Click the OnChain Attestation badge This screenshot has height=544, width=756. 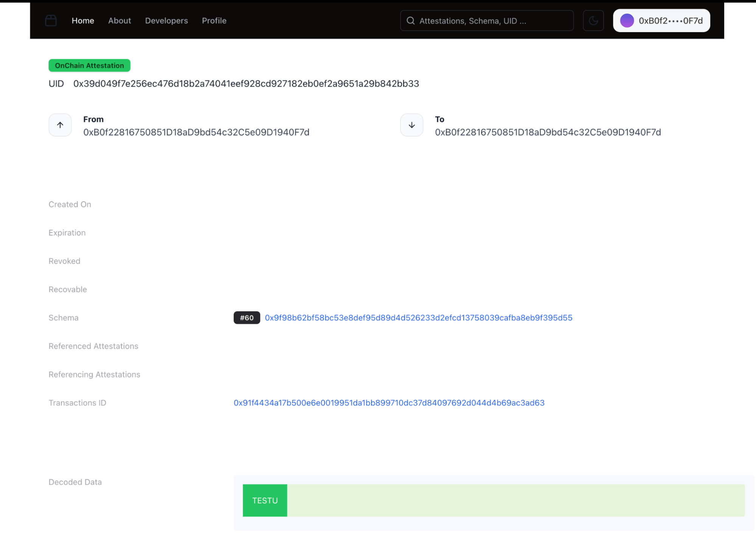click(x=89, y=65)
